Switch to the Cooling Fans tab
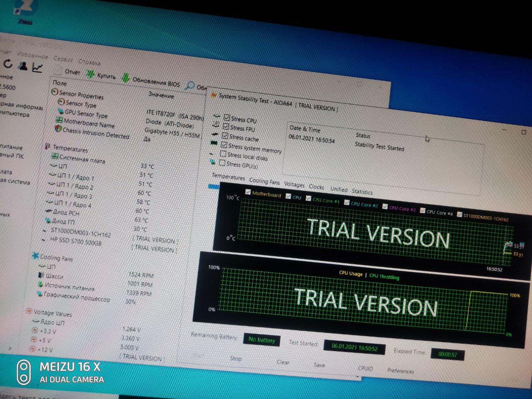The width and height of the screenshot is (532, 399). point(264,181)
